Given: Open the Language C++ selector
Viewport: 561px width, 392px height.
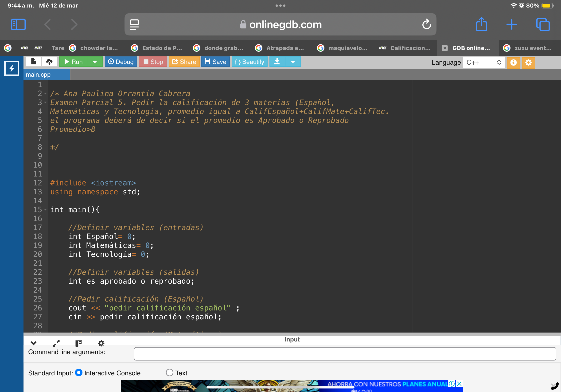Looking at the screenshot, I should click(483, 63).
